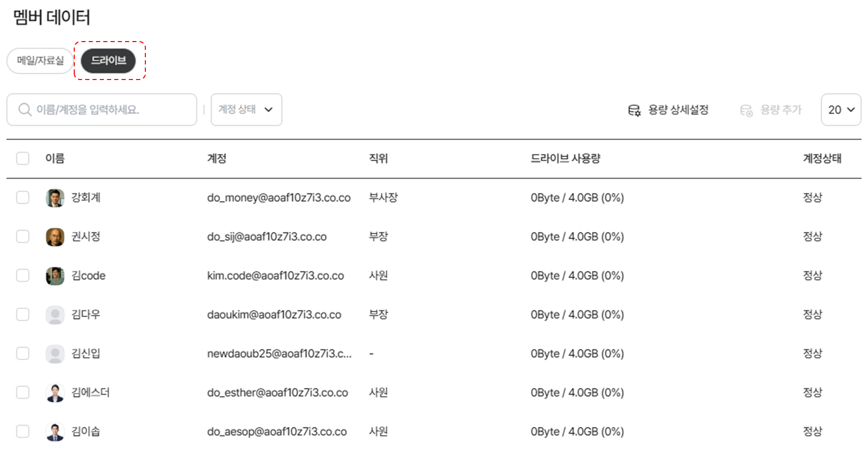Open the 계정 상태 dropdown filter

pyautogui.click(x=246, y=110)
